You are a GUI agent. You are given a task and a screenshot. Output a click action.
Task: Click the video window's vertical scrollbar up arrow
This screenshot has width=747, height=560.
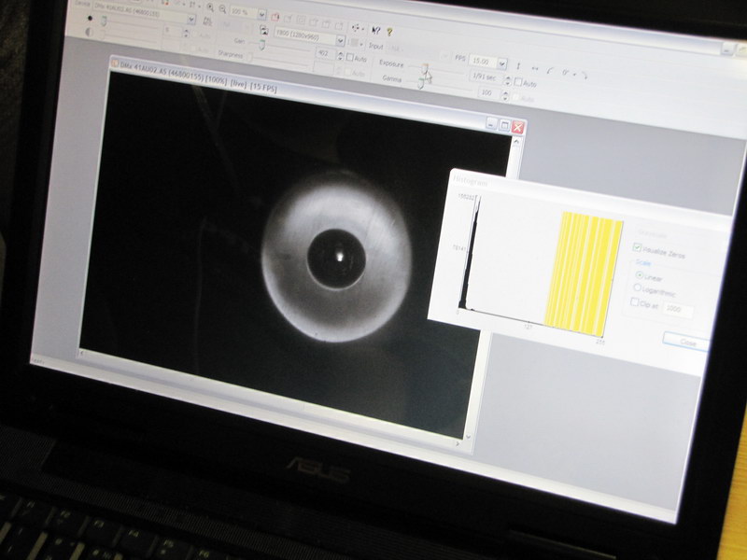pyautogui.click(x=516, y=141)
